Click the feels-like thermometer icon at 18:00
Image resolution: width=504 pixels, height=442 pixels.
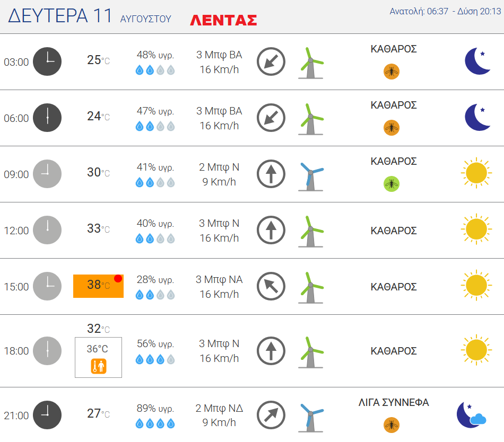tap(98, 366)
